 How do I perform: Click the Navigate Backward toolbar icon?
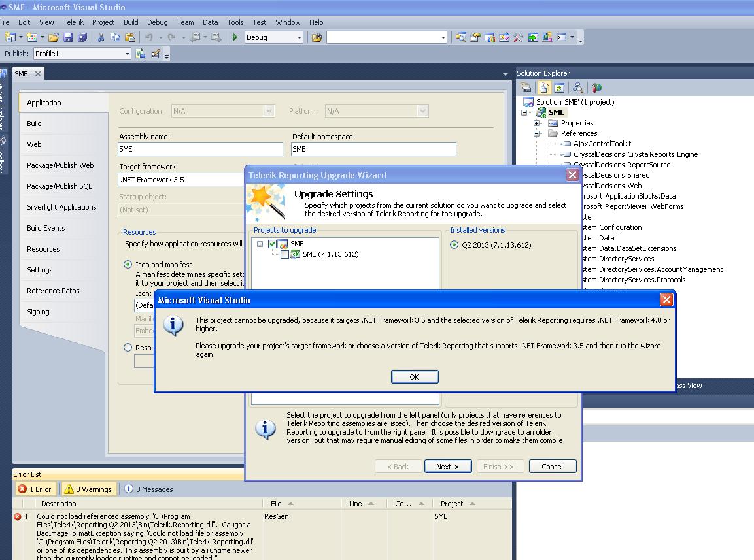pos(196,37)
